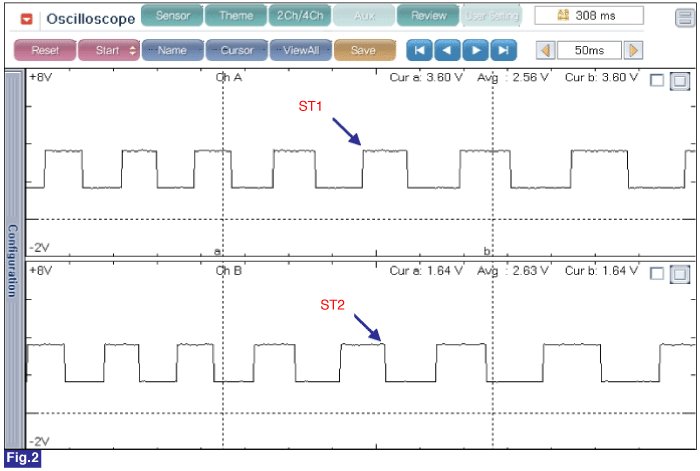
Task: Click the red Oscilloscope menu icon
Action: 26,19
